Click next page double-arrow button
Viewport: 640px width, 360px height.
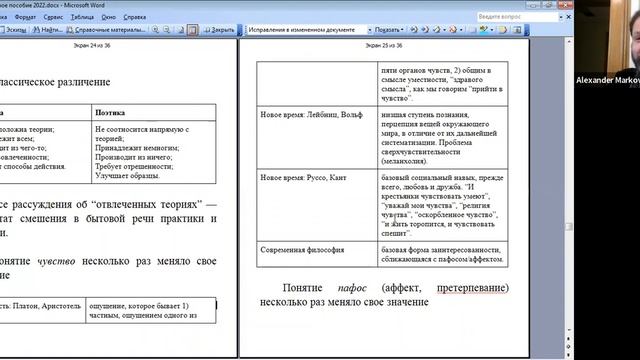click(x=569, y=354)
